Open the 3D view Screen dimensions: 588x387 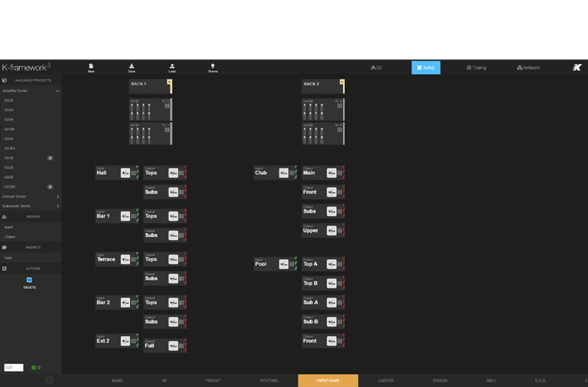tap(376, 68)
